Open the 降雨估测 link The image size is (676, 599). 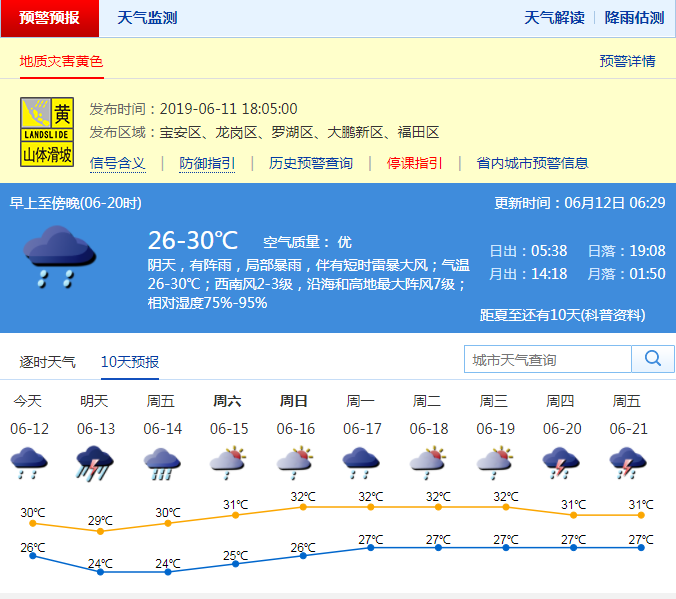pyautogui.click(x=634, y=18)
